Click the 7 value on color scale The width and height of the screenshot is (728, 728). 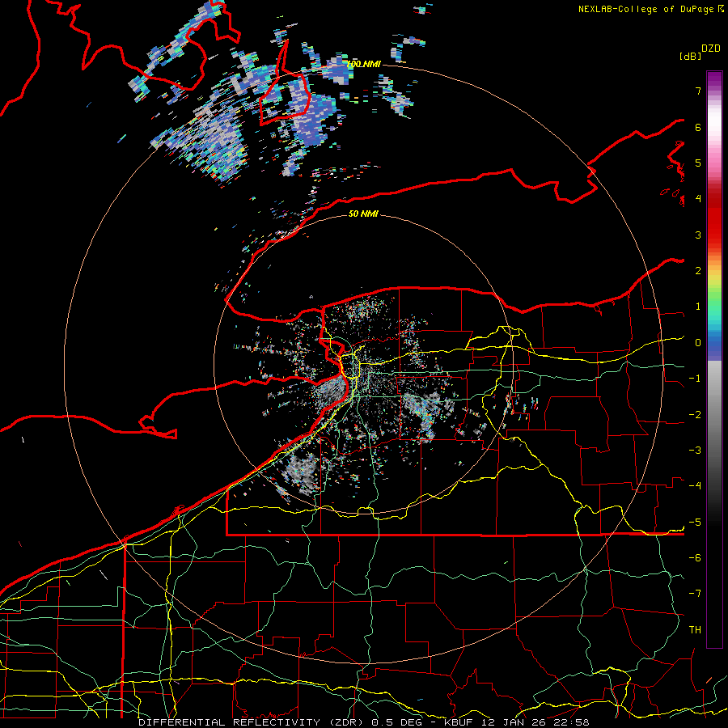(698, 91)
